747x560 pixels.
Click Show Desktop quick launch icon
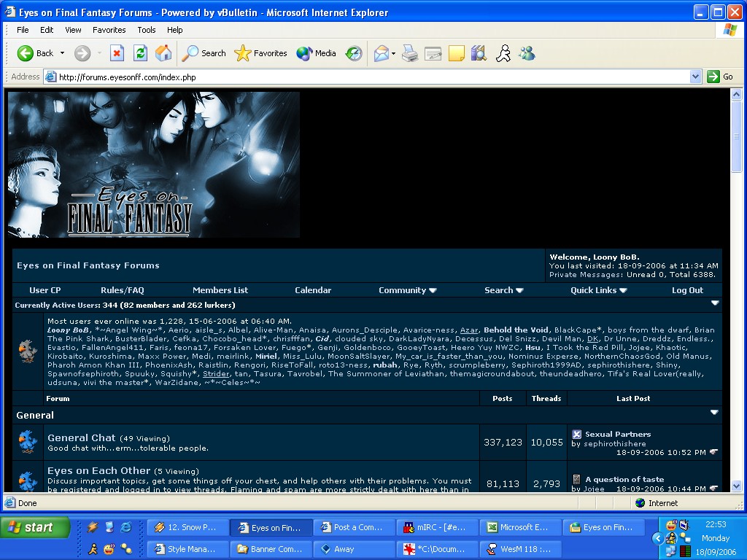[109, 527]
